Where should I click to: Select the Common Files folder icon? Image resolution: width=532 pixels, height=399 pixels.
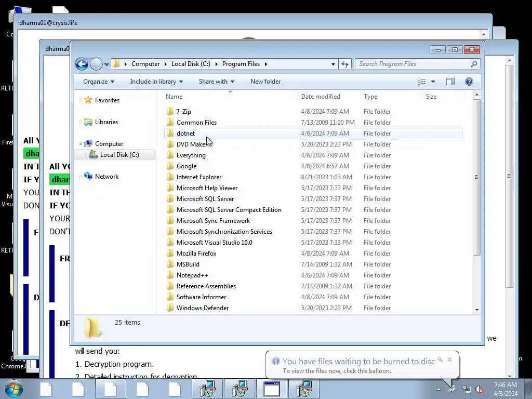(170, 122)
